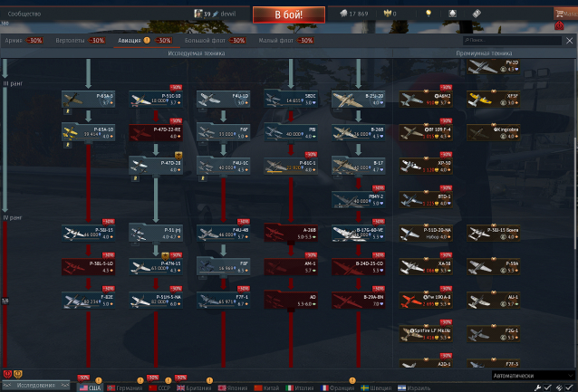Close the research tree with X
Screen dimensions: 578x392
[x=570, y=41]
